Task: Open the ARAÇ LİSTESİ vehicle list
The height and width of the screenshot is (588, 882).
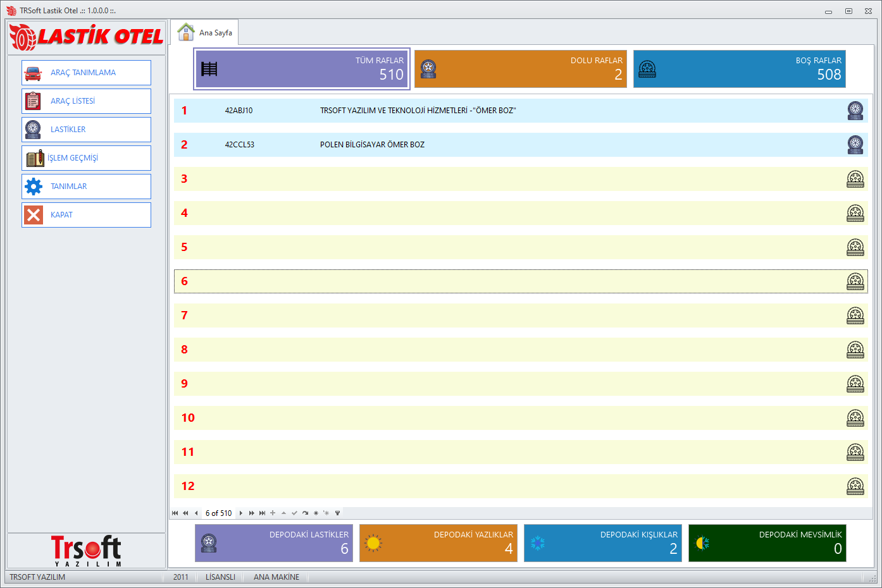Action: click(86, 101)
